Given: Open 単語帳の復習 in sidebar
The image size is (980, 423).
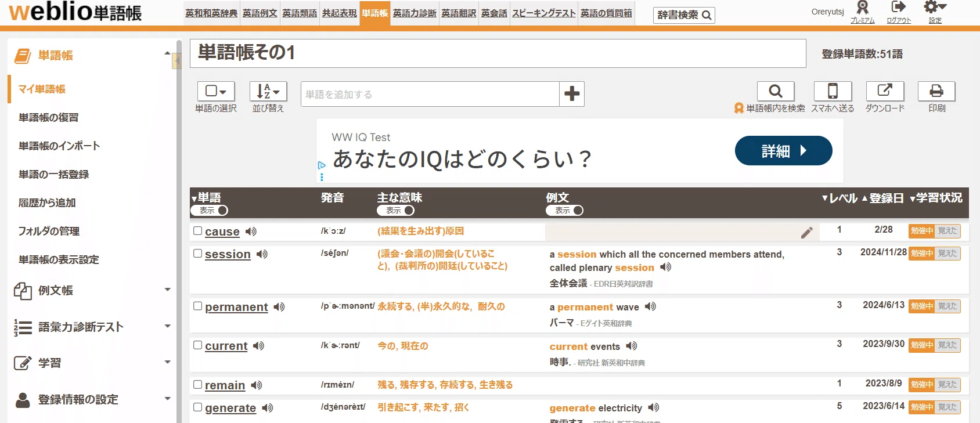Looking at the screenshot, I should click(x=49, y=118).
